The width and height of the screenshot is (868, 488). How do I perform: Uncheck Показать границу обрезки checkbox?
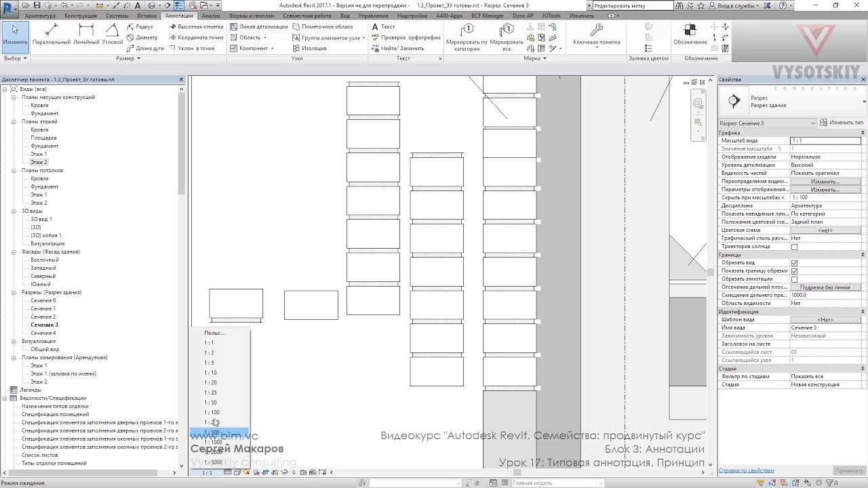point(794,271)
